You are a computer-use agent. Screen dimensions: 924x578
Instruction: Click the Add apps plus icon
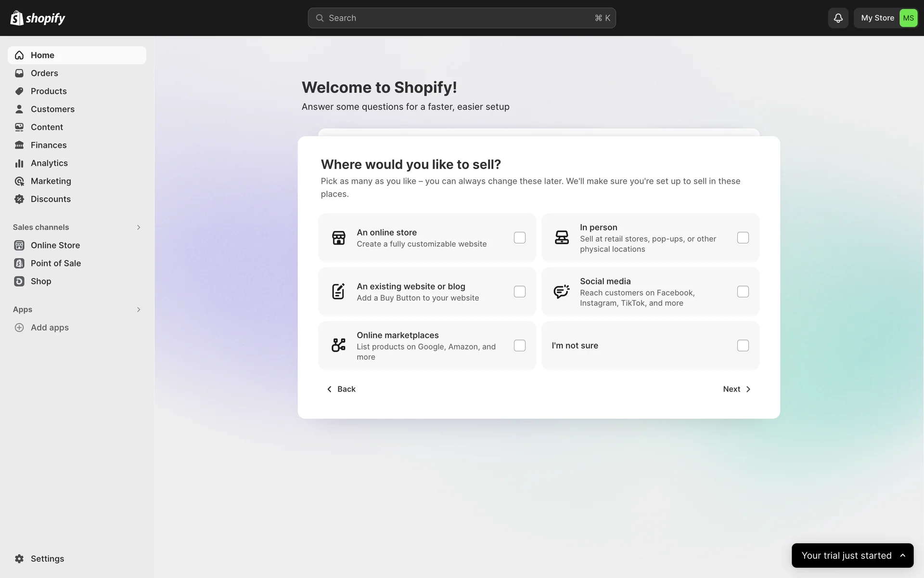click(x=19, y=328)
